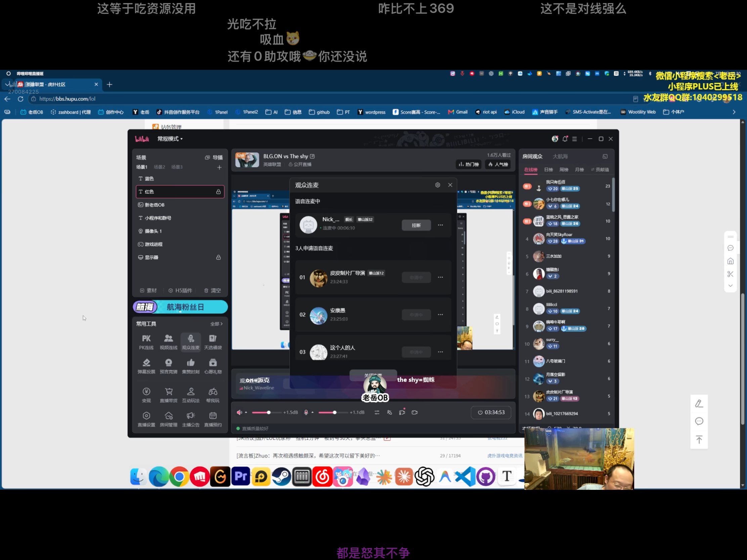
Task: Open the 弹幕投票 danmaku vote tool
Action: (146, 366)
